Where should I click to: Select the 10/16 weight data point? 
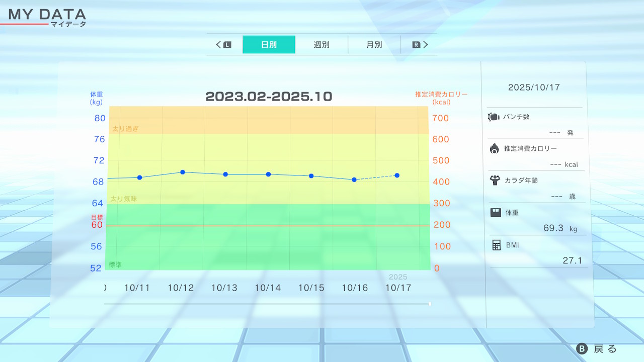pyautogui.click(x=354, y=179)
